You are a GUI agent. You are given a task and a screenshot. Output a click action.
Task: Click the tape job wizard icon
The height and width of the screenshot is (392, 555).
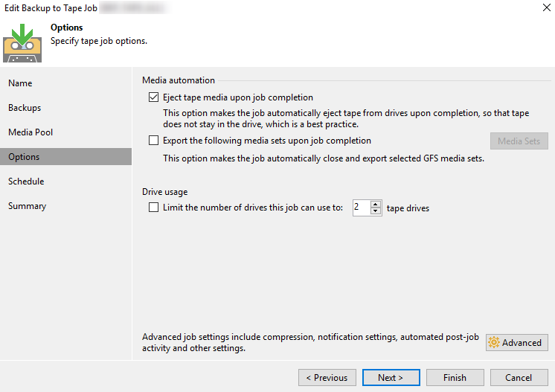pyautogui.click(x=22, y=42)
